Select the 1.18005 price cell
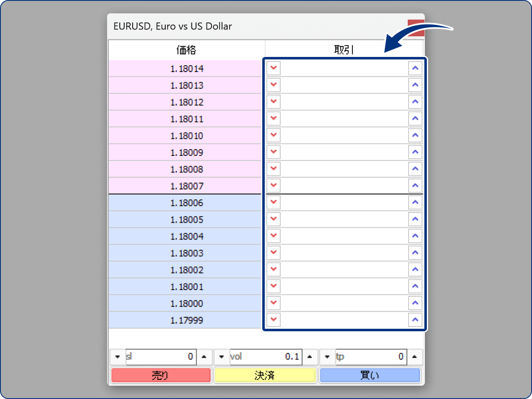This screenshot has height=399, width=532. pyautogui.click(x=186, y=219)
